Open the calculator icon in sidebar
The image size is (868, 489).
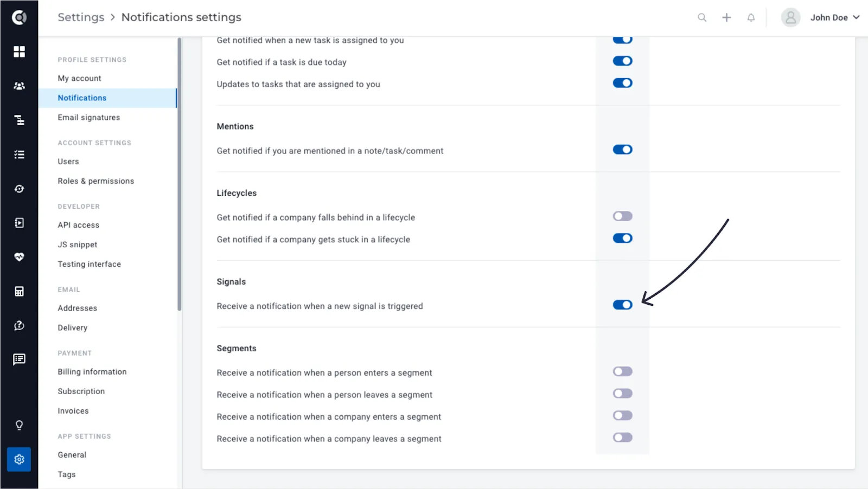coord(19,291)
